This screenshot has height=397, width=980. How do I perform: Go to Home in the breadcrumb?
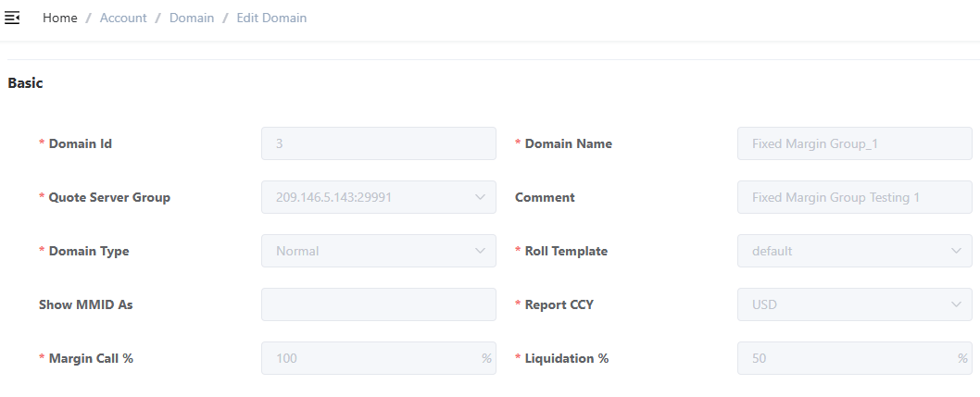(60, 18)
